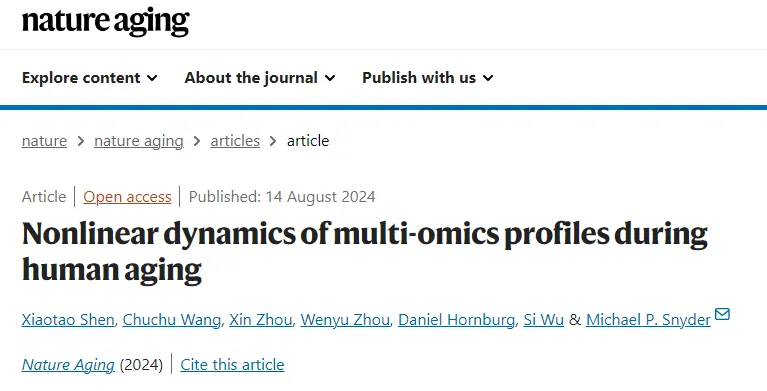Viewport: 767px width, 391px height.
Task: Go to the nature breadcrumb link
Action: pyautogui.click(x=45, y=141)
